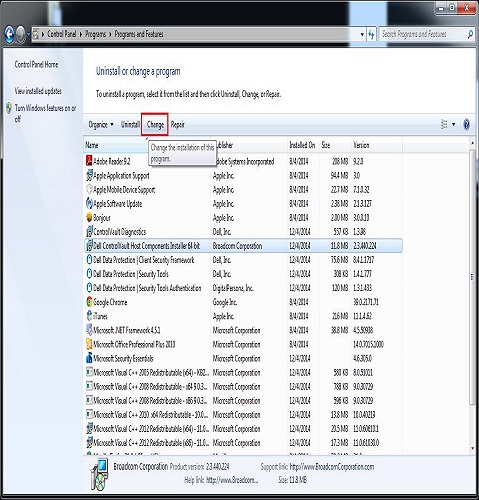Click the Apple Application Support icon

coord(89,175)
